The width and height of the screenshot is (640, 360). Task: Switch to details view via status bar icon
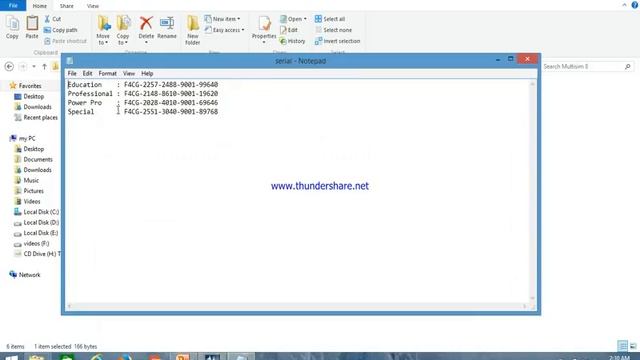[622, 346]
